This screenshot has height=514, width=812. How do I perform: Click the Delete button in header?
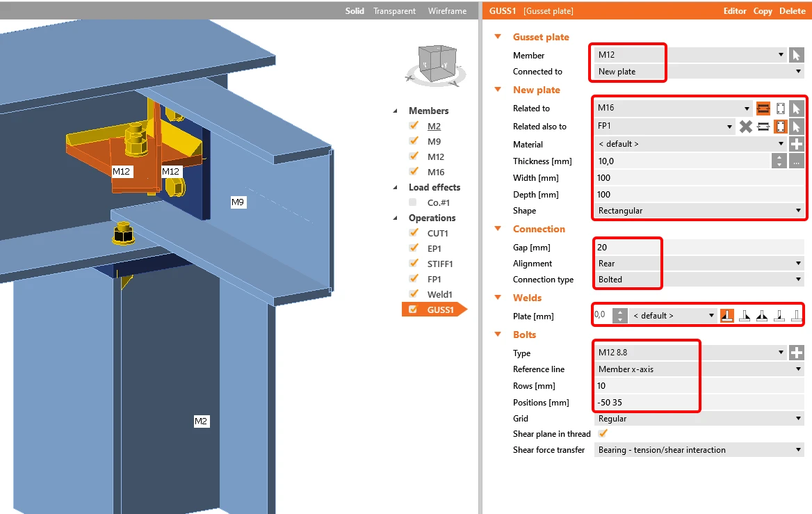click(793, 11)
